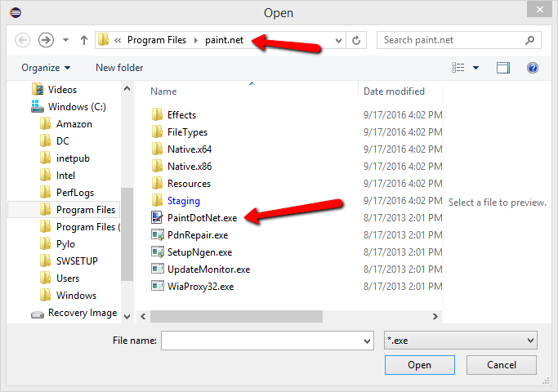Click the Open button
Image resolution: width=558 pixels, height=392 pixels.
420,365
